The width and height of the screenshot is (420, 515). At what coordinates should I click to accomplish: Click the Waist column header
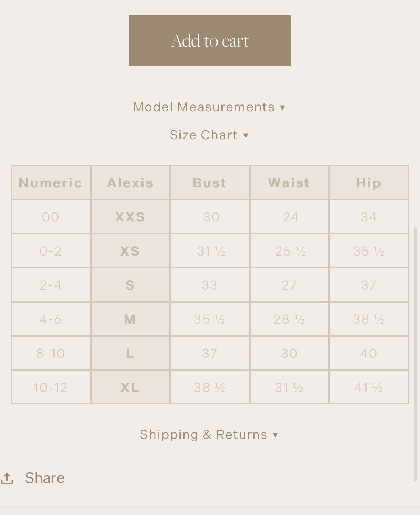(289, 183)
